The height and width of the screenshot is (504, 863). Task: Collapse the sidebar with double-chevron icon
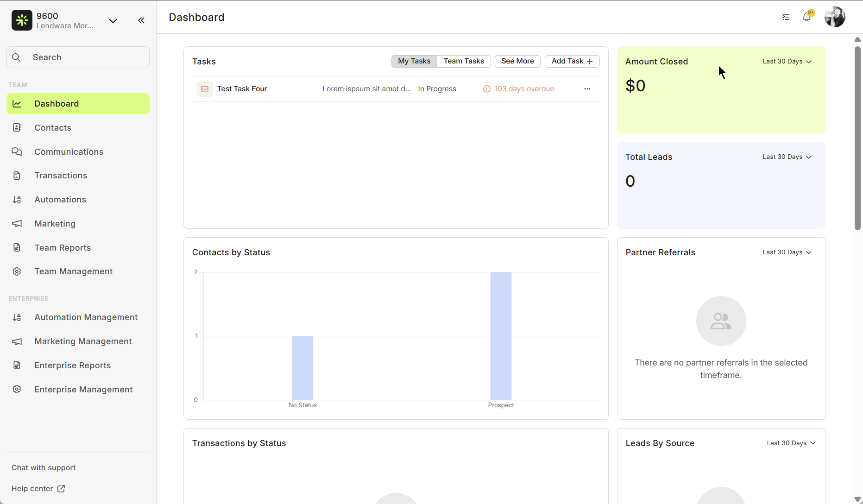tap(141, 20)
